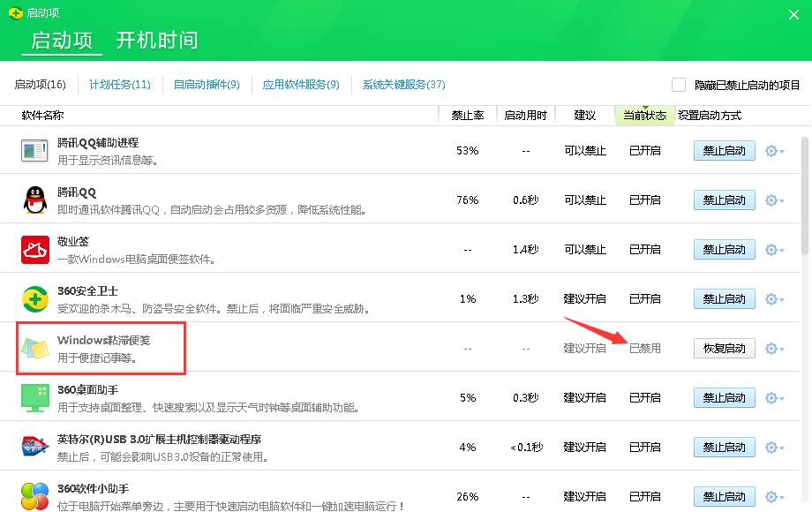Screen dimensions: 812x512
Task: Open gear settings dropdown for 360安全卫士
Action: 774,298
